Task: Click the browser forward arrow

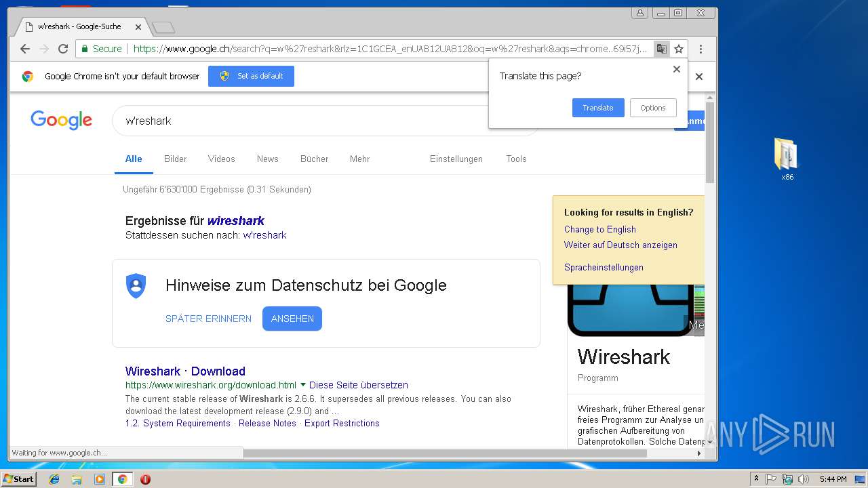Action: coord(44,49)
